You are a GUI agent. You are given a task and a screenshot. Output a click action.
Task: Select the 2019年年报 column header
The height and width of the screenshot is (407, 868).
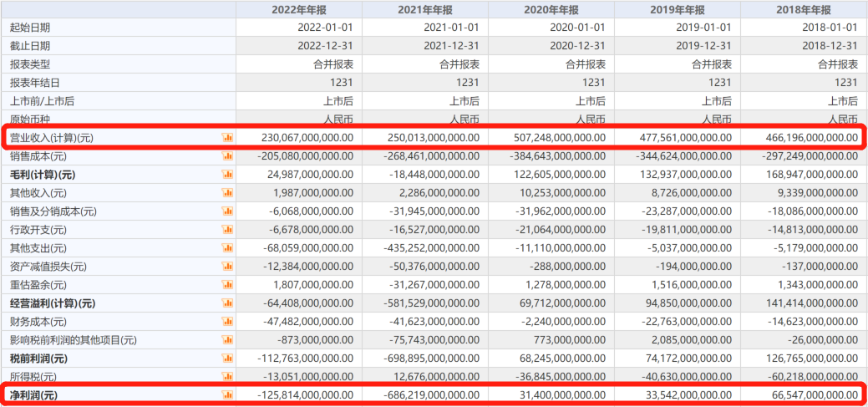pos(678,9)
